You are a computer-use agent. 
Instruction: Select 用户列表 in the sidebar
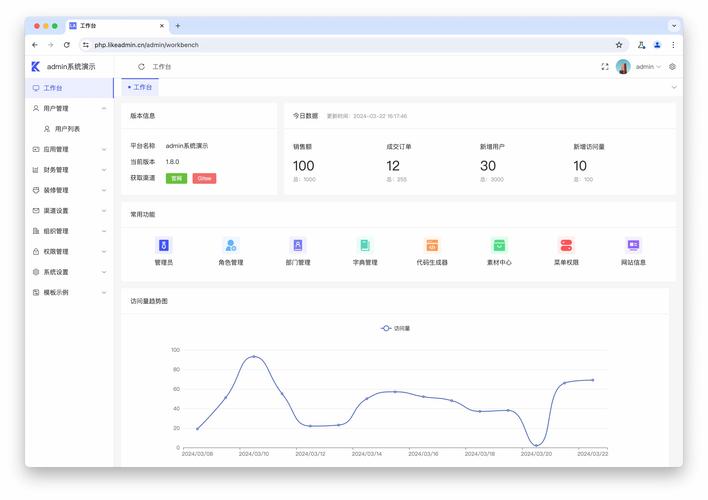[x=67, y=129]
